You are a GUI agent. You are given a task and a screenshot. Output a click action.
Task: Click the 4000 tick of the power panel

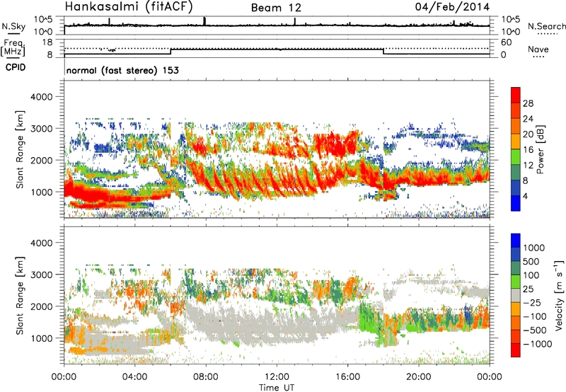click(x=42, y=97)
